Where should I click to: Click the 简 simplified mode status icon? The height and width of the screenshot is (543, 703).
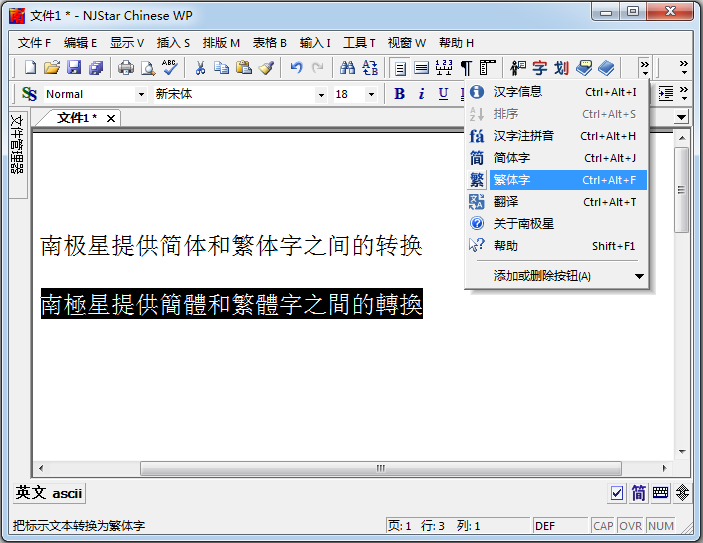click(638, 493)
